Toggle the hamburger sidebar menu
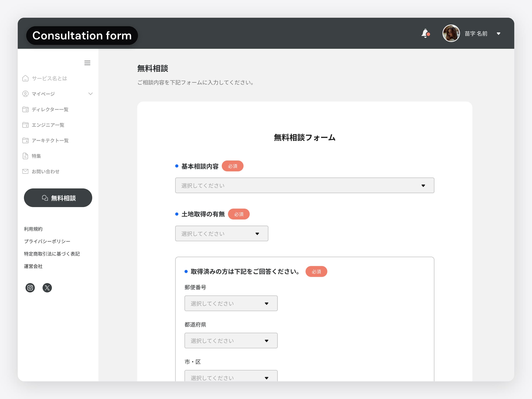 pyautogui.click(x=87, y=63)
